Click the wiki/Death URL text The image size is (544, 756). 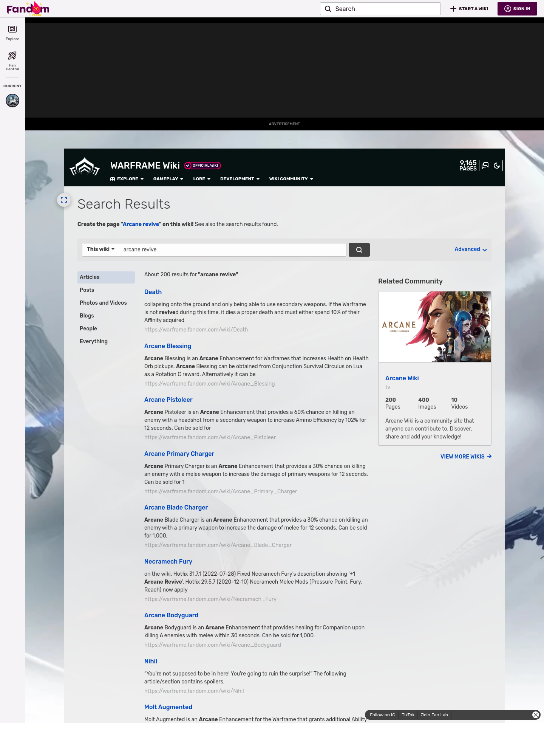pyautogui.click(x=196, y=330)
